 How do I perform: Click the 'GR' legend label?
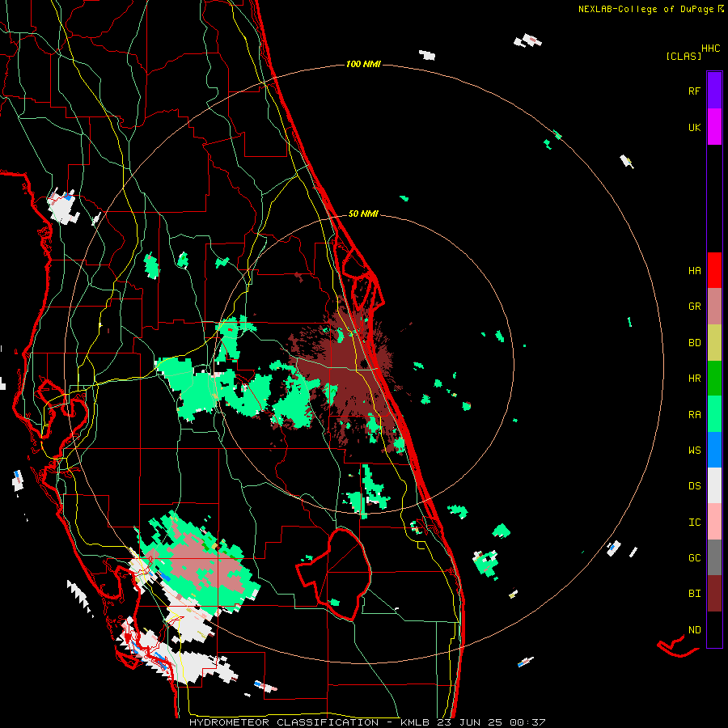coord(694,307)
